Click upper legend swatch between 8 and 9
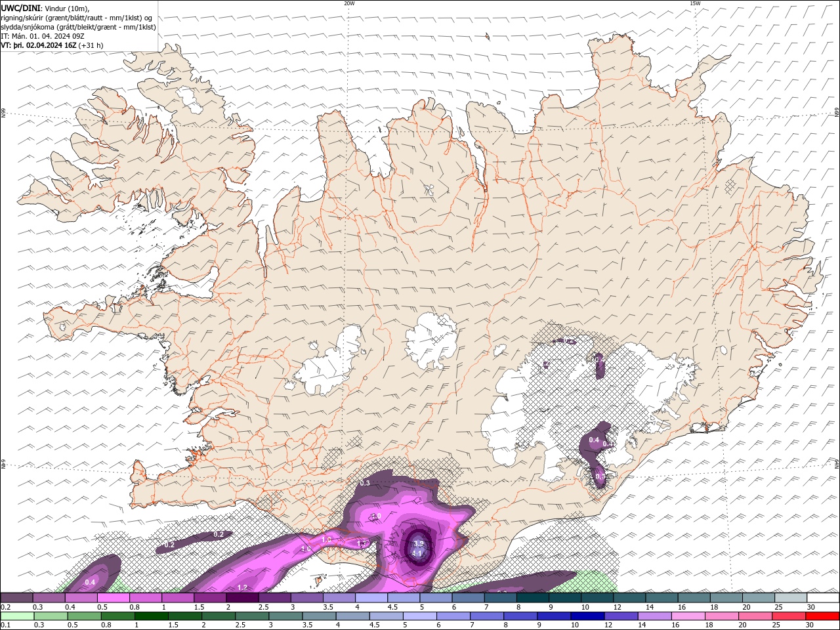The image size is (840, 630). pos(533,598)
